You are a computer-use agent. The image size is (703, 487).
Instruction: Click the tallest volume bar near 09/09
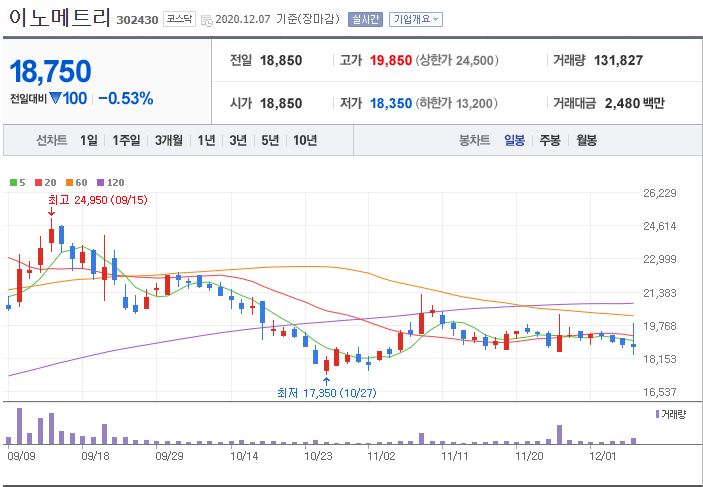[19, 426]
